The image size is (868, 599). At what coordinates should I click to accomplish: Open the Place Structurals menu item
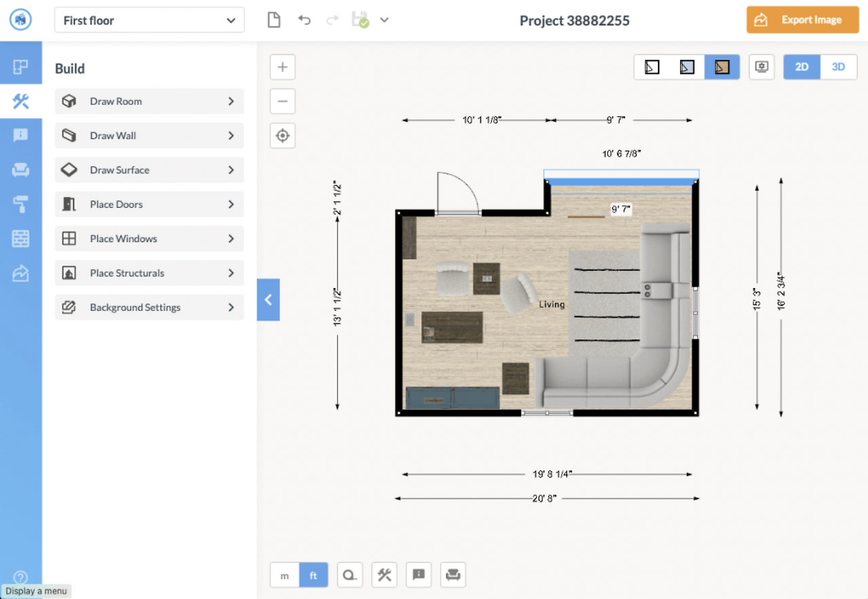pos(149,273)
